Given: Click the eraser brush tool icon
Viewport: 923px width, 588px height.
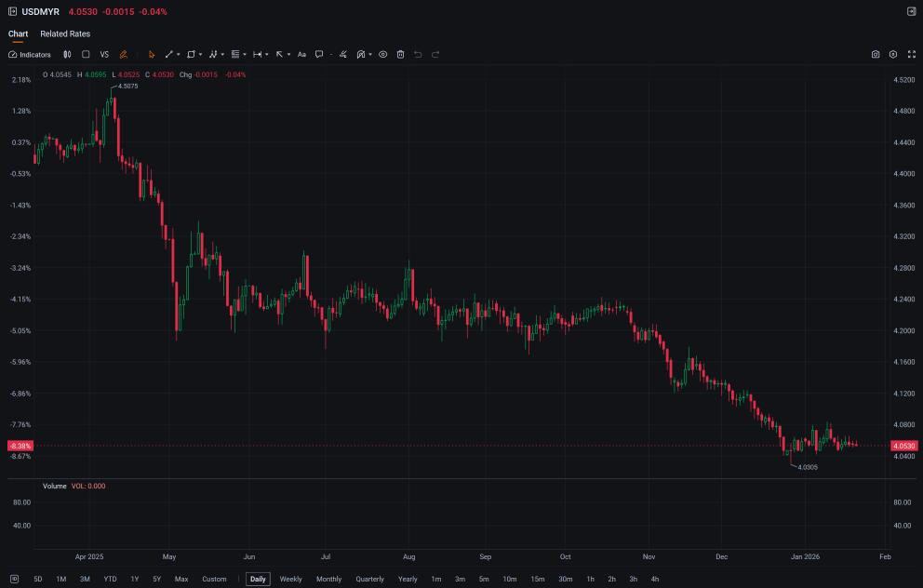Looking at the screenshot, I should (342, 55).
